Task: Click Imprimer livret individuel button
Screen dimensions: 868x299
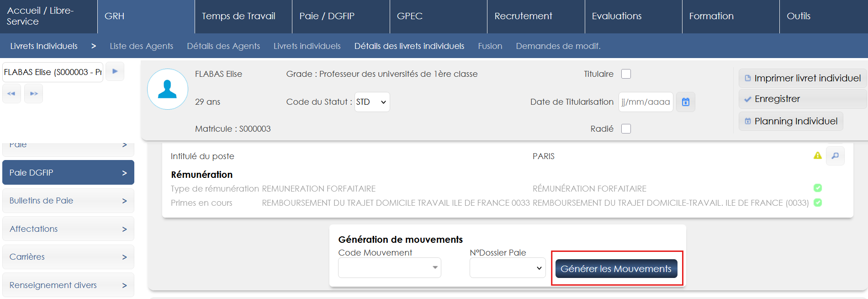Action: 802,78
